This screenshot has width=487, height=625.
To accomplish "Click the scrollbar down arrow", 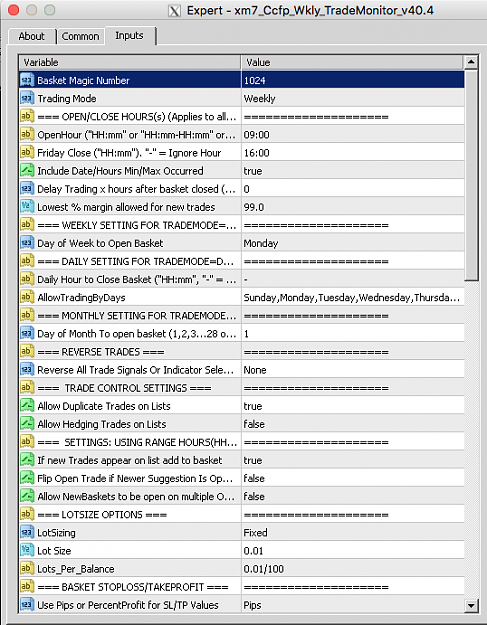I will [x=471, y=605].
